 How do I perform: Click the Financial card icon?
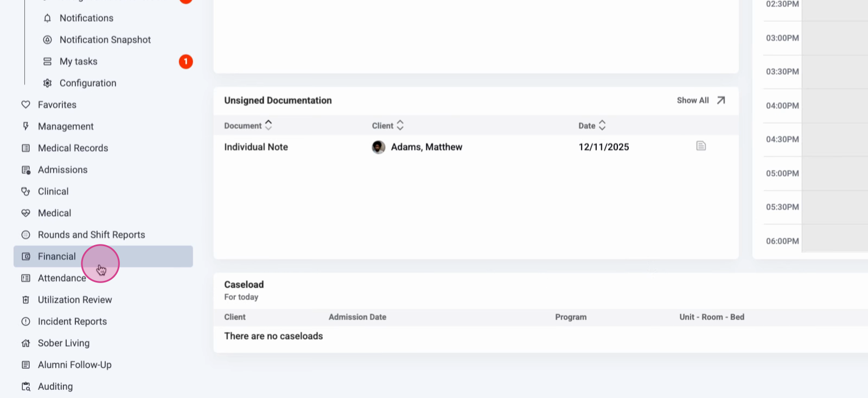25,256
